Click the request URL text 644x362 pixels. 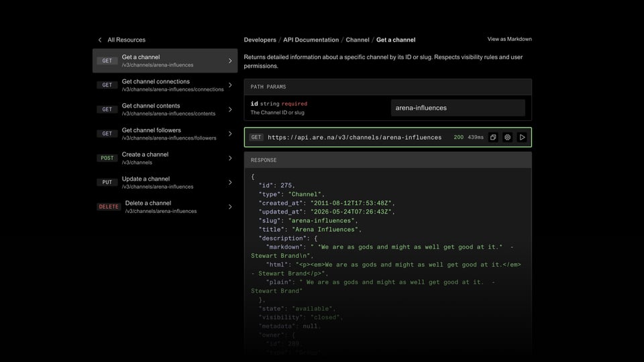click(354, 138)
